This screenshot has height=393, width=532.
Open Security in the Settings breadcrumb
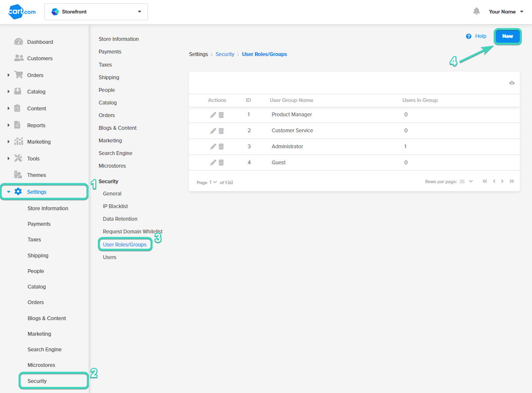click(x=225, y=54)
